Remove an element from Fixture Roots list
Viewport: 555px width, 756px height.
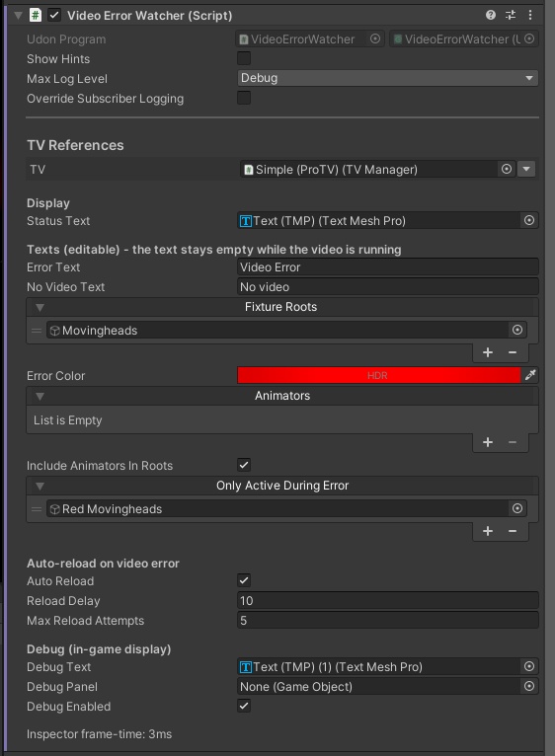pyautogui.click(x=513, y=352)
